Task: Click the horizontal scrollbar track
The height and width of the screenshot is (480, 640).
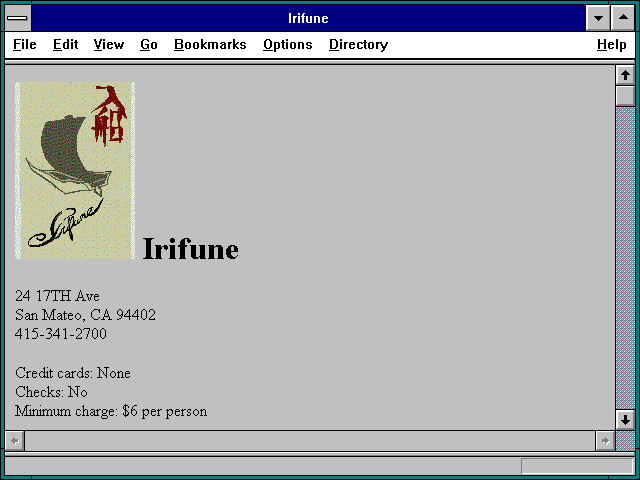Action: pos(310,441)
